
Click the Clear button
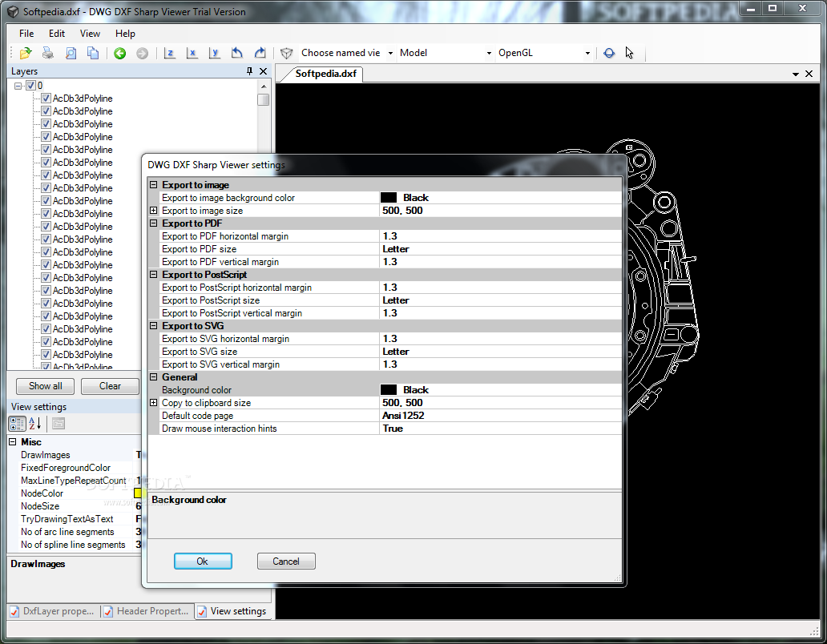111,386
